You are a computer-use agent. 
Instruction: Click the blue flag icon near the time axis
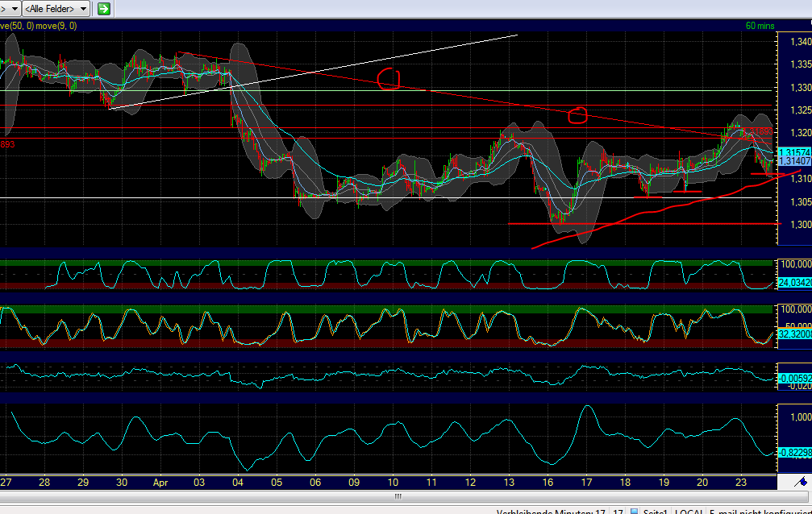point(802,482)
